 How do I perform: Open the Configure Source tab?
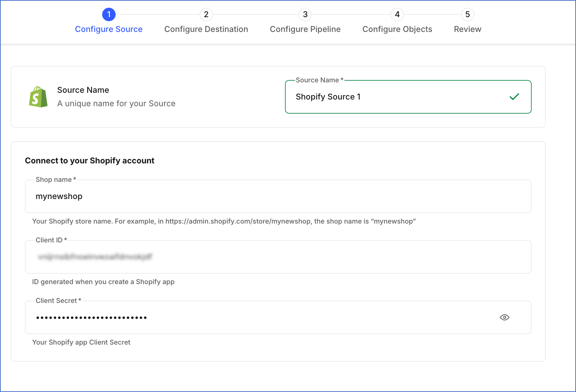(109, 29)
